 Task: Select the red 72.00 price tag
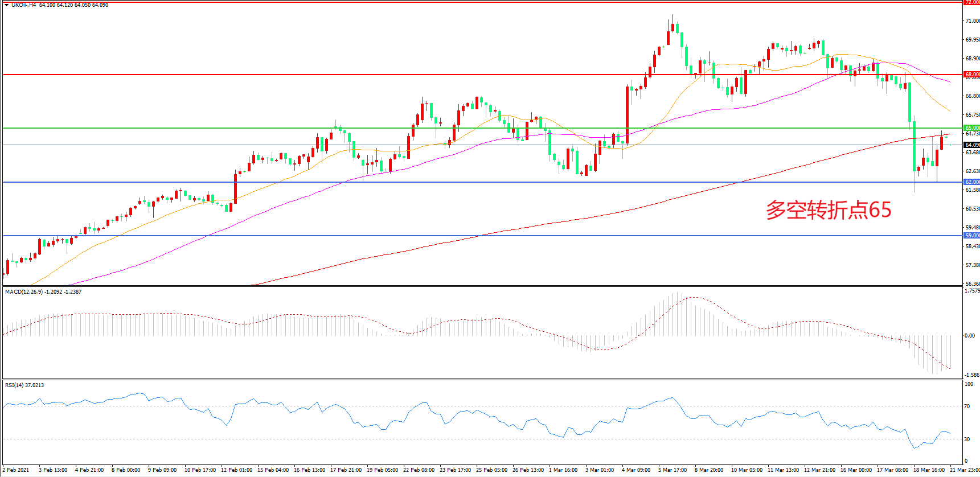[971, 2]
